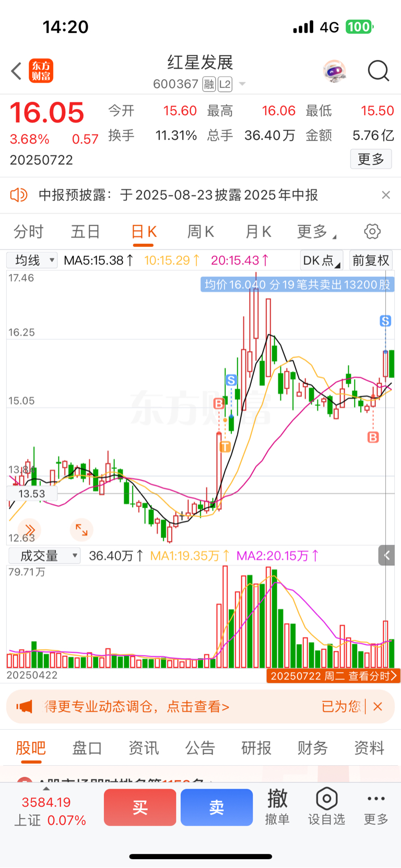
Task: Expand the 更多 chart period menu
Action: tap(317, 232)
